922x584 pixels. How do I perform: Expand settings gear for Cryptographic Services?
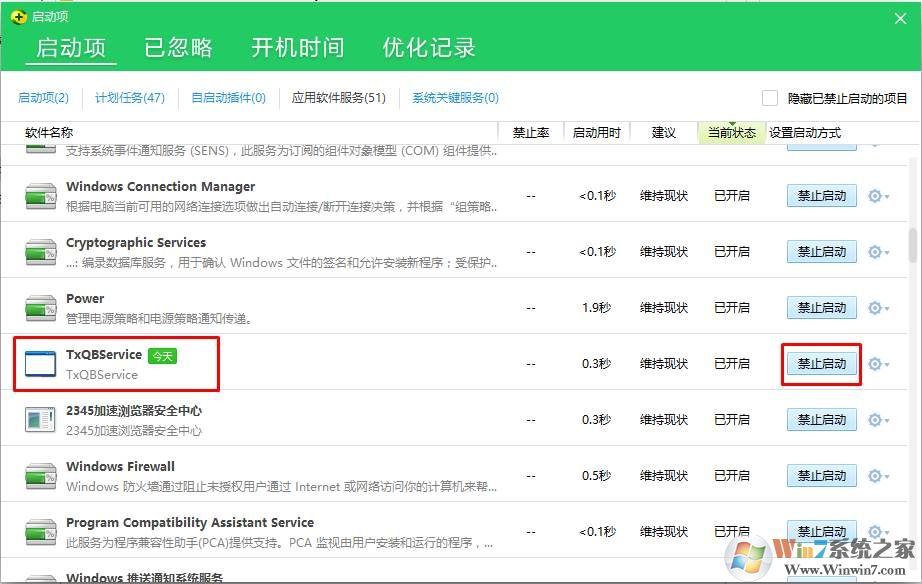[878, 252]
